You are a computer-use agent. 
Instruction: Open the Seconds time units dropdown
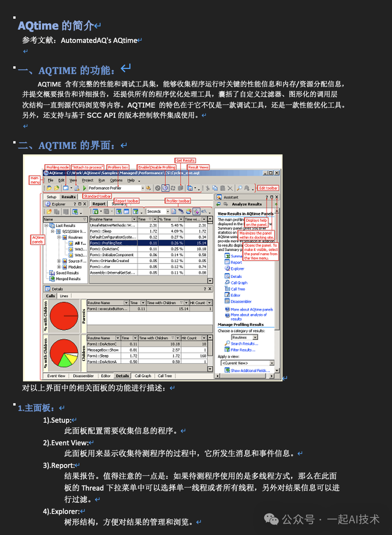tap(167, 211)
